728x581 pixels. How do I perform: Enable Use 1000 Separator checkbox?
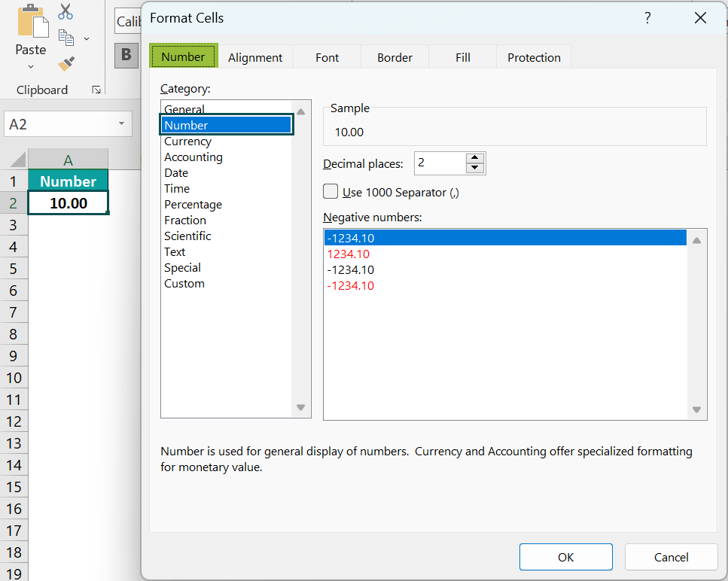[x=330, y=192]
